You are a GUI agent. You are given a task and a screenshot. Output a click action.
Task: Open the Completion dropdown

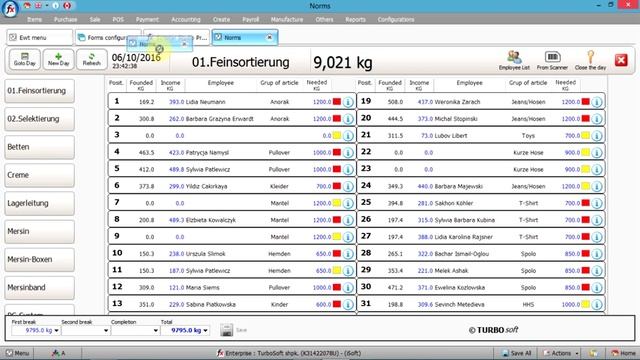pyautogui.click(x=156, y=330)
